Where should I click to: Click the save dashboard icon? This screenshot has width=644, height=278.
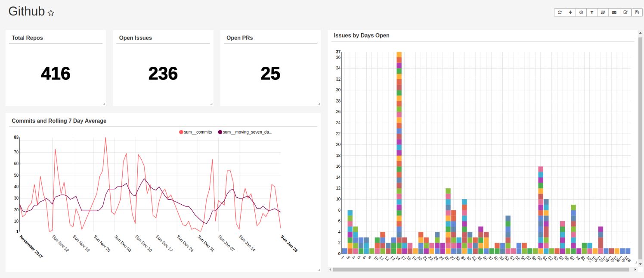coord(637,12)
